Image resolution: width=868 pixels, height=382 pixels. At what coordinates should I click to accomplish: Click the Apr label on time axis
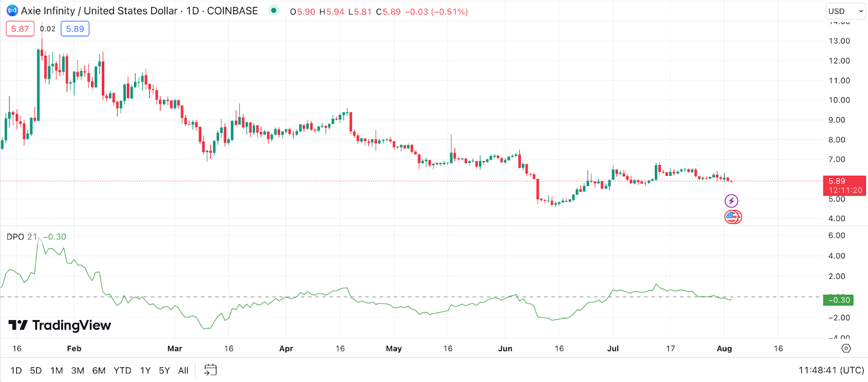pos(286,348)
